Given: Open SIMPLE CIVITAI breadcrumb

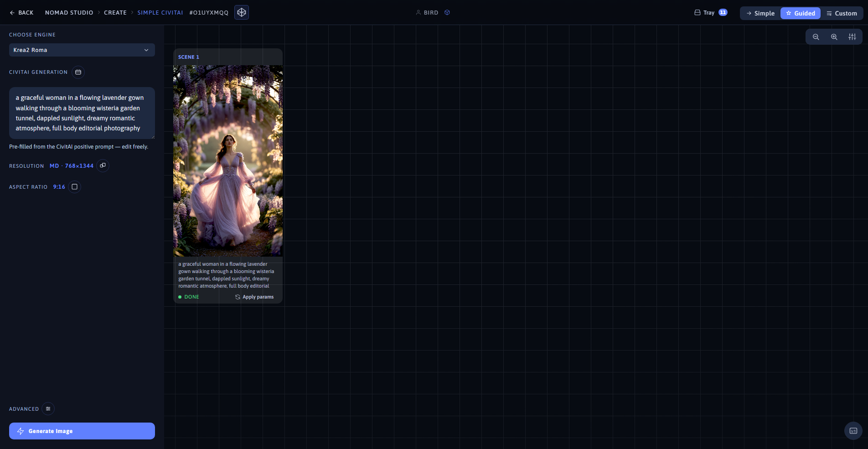Looking at the screenshot, I should point(160,13).
